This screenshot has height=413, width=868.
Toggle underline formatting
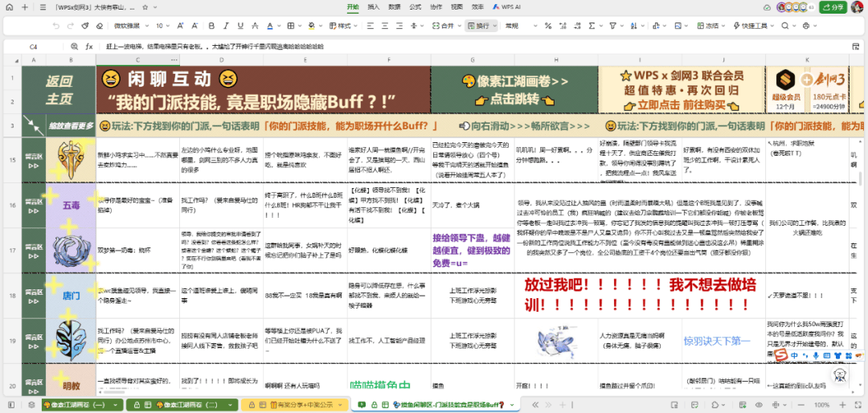(240, 26)
